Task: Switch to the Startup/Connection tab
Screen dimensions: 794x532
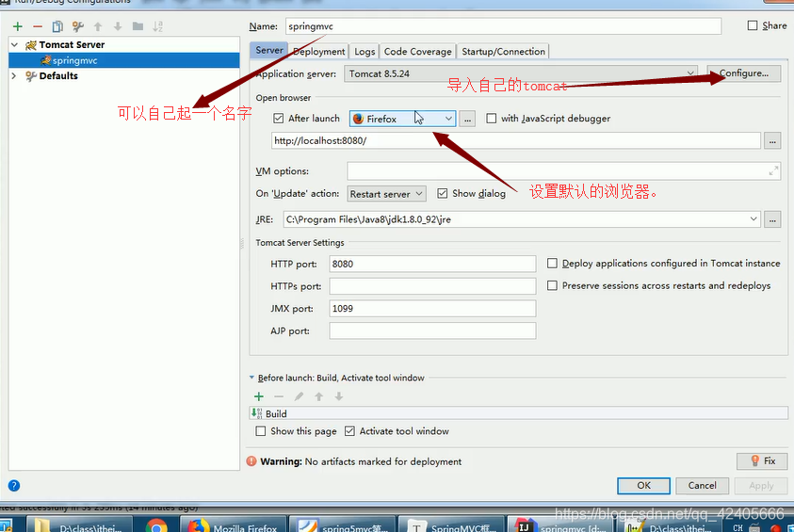Action: click(503, 51)
